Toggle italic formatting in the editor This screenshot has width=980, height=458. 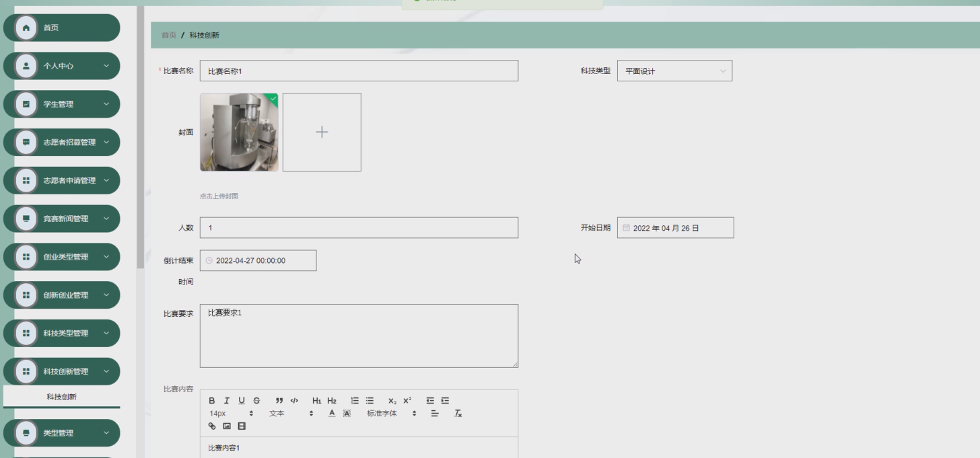227,401
